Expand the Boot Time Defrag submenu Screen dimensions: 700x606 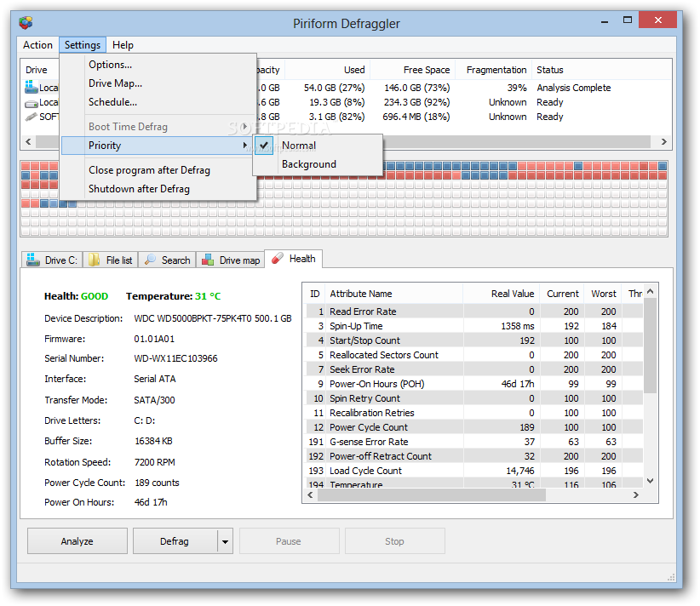pos(158,127)
